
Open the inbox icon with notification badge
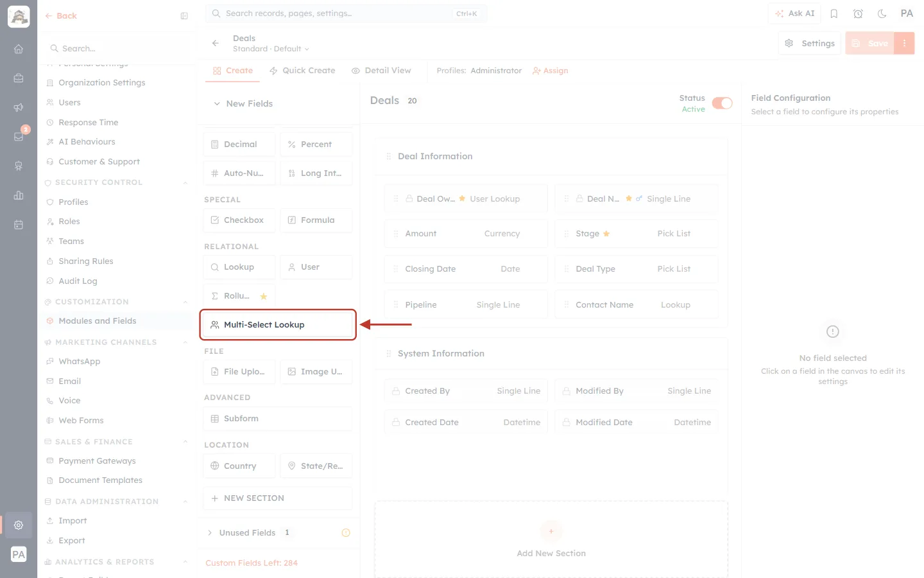pyautogui.click(x=19, y=136)
